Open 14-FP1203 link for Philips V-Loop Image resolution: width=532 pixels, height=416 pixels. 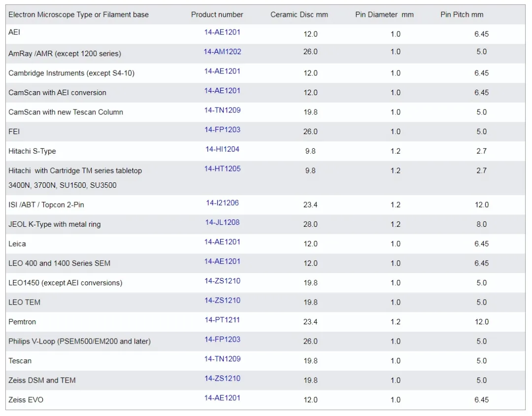(x=222, y=340)
